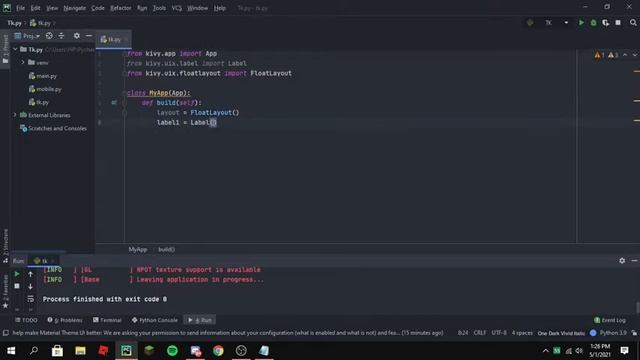Open File Explorer from the taskbar
Viewport: 640px width, 360px height.
(80, 351)
